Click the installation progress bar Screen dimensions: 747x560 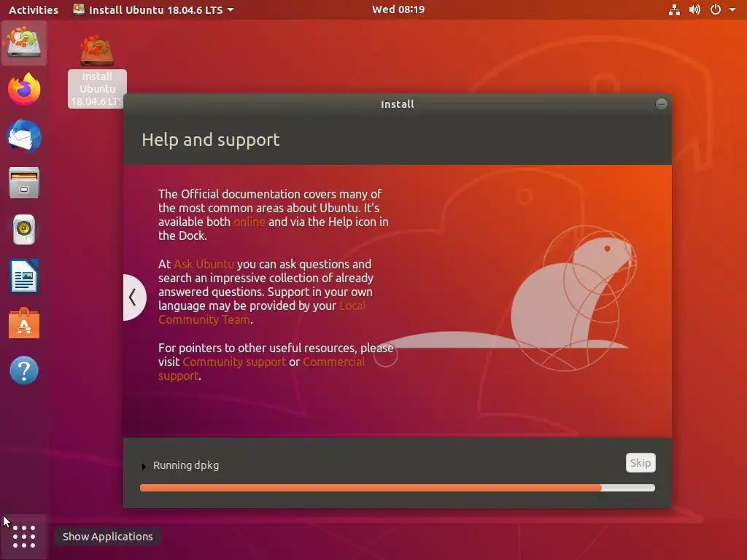[x=398, y=488]
